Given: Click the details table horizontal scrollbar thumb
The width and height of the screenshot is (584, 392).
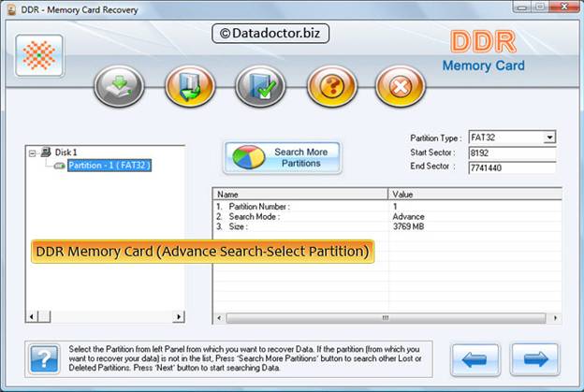Looking at the screenshot, I should pyautogui.click(x=386, y=318).
